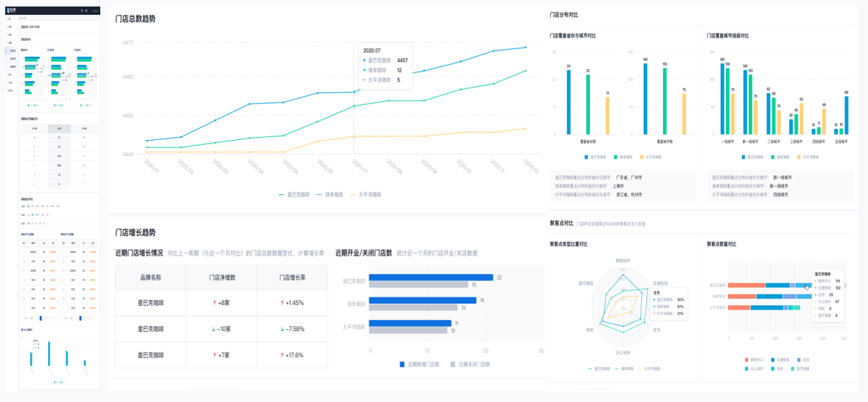This screenshot has height=402, width=868.
Task: Toggle 星巴克咖啡 in the radar chart legend
Action: click(x=598, y=369)
